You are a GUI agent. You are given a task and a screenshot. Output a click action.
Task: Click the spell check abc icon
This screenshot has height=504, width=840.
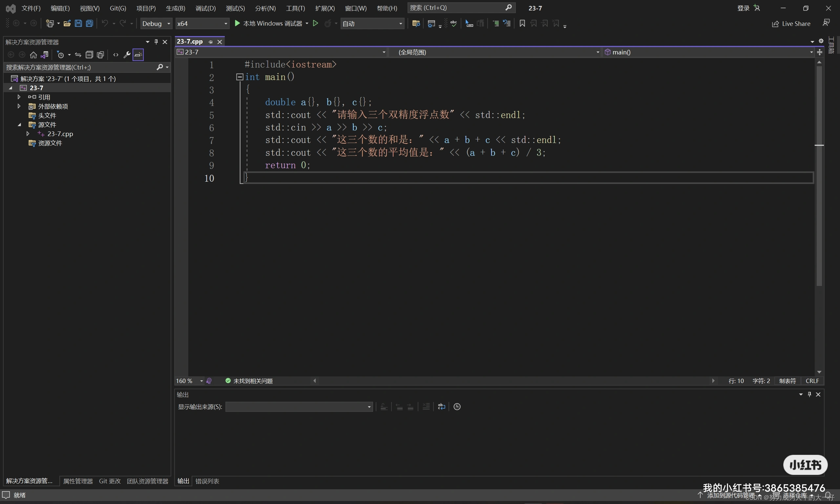point(454,23)
